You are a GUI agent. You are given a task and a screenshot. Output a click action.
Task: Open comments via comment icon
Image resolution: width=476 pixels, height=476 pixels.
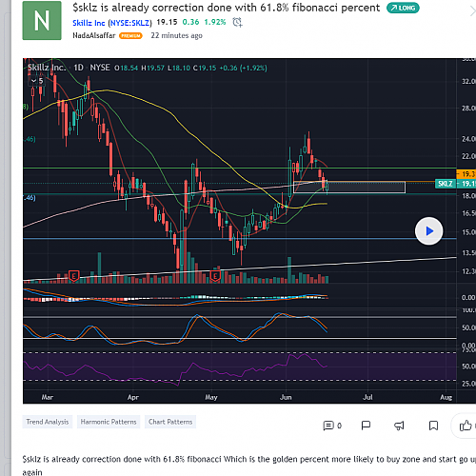point(328,426)
